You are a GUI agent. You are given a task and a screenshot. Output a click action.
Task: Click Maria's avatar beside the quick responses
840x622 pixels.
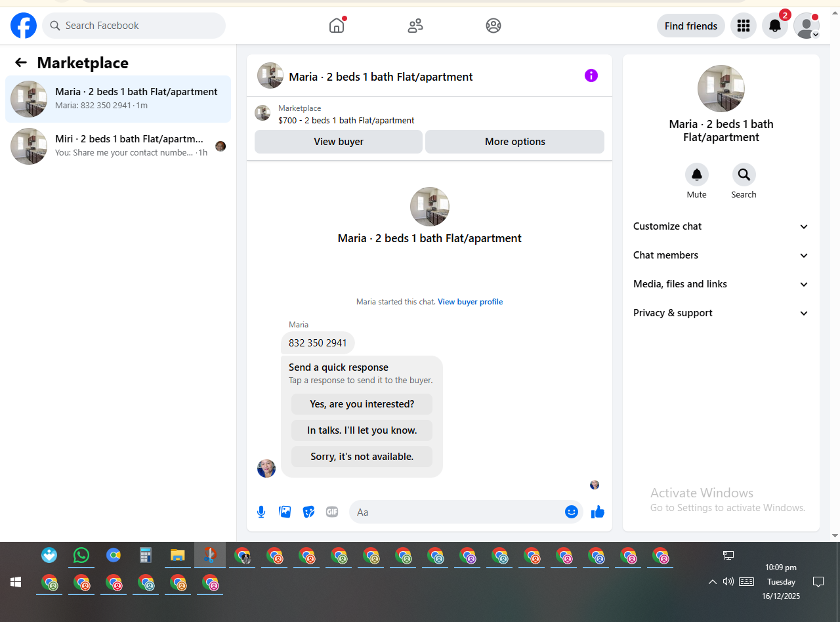click(x=266, y=468)
